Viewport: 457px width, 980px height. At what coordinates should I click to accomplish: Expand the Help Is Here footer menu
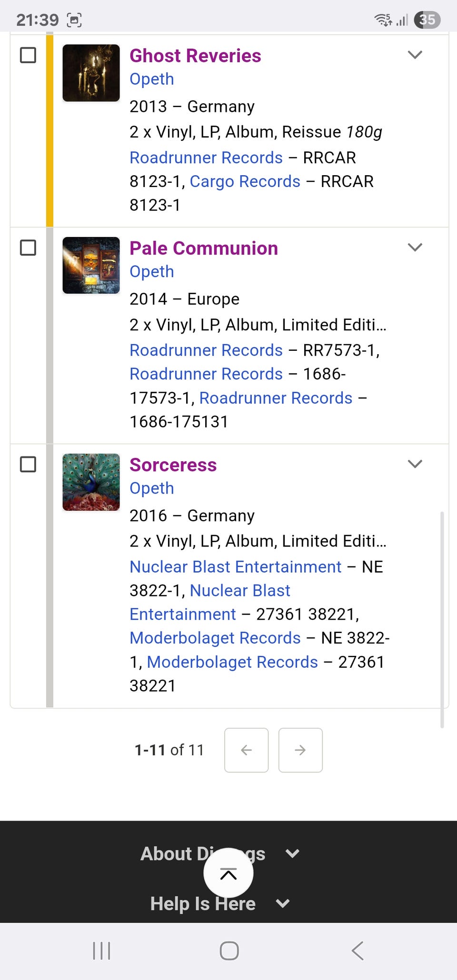pyautogui.click(x=283, y=903)
